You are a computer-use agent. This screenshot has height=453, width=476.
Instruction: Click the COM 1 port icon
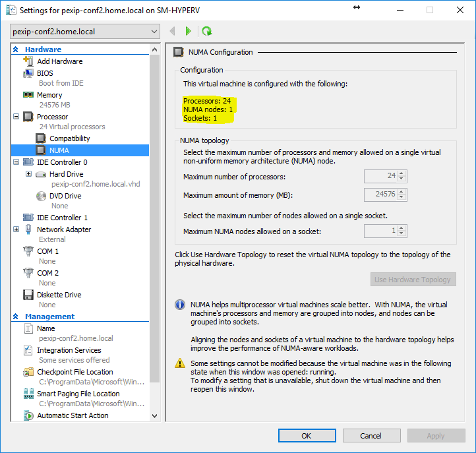(x=28, y=251)
